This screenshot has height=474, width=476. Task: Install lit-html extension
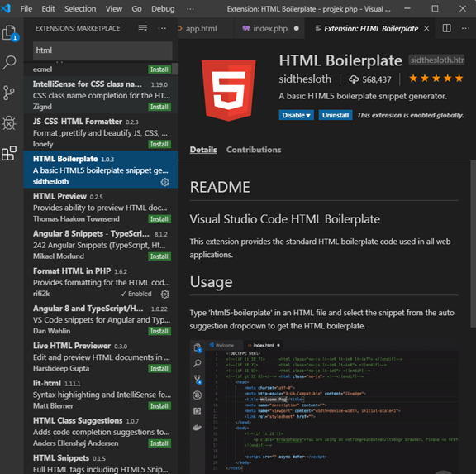[x=159, y=406]
